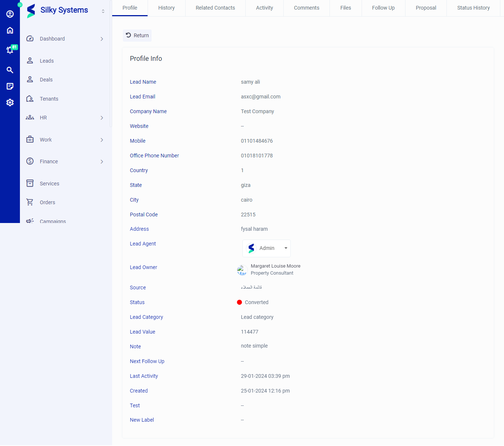The image size is (504, 446).
Task: Click the Services archive box icon
Action: [30, 183]
